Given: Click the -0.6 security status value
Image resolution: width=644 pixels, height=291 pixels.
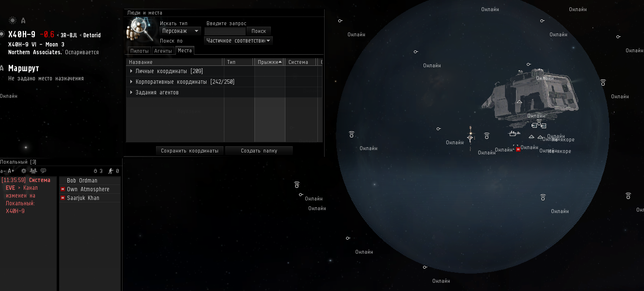Looking at the screenshot, I should [x=47, y=34].
